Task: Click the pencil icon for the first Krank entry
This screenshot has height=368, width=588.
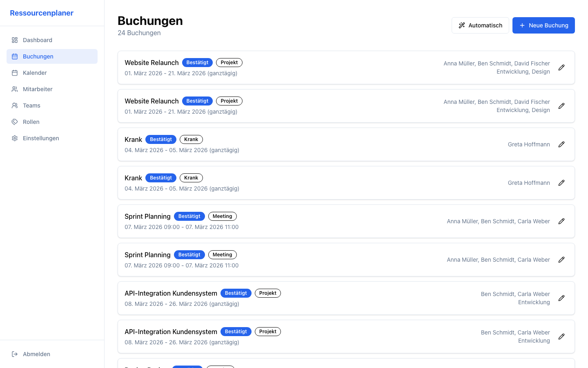Action: coord(561,144)
